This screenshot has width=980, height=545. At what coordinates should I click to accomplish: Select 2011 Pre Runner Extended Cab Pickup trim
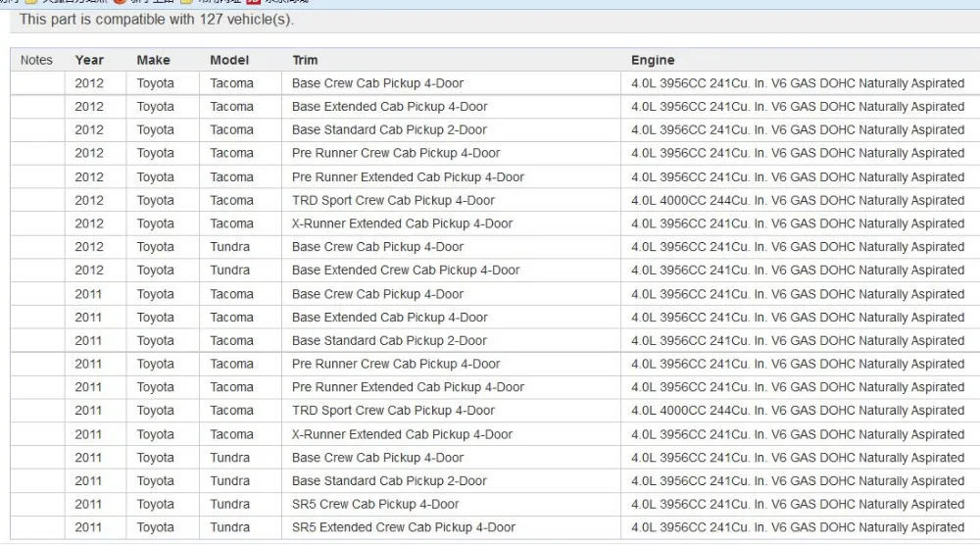(408, 387)
